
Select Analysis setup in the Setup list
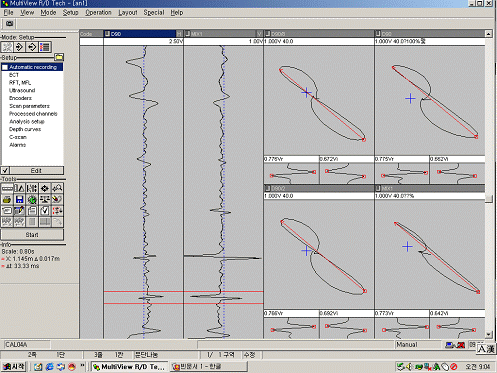coord(27,121)
